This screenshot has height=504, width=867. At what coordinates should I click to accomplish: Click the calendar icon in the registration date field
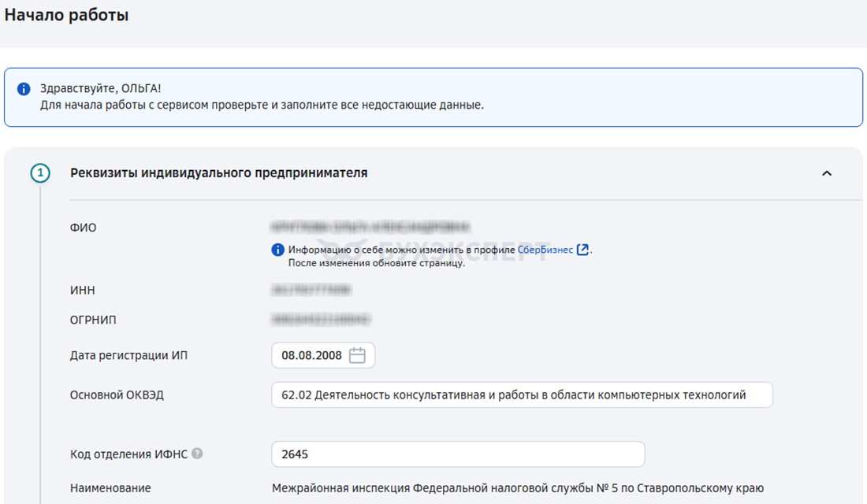[x=357, y=355]
